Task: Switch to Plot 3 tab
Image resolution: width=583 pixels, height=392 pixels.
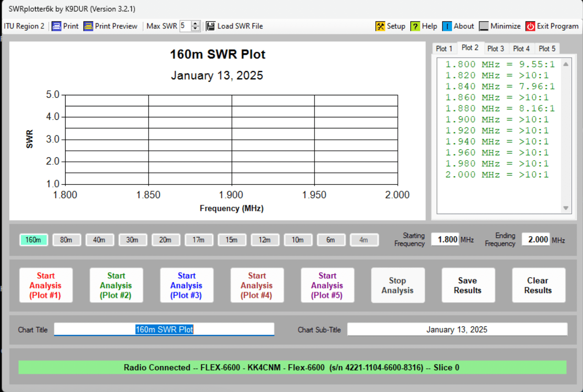Action: [x=496, y=49]
